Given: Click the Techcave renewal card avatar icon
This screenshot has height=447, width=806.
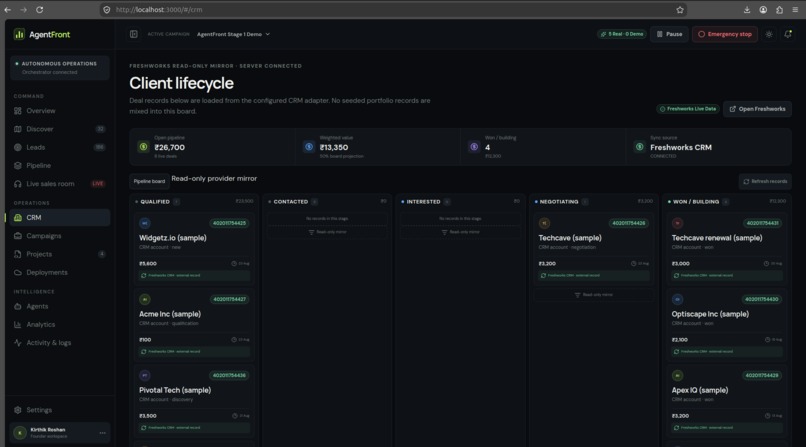Looking at the screenshot, I should click(x=677, y=223).
